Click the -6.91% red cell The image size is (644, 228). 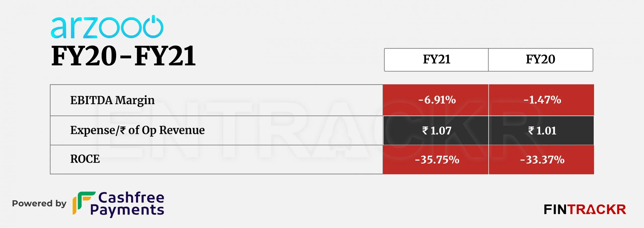pyautogui.click(x=436, y=100)
